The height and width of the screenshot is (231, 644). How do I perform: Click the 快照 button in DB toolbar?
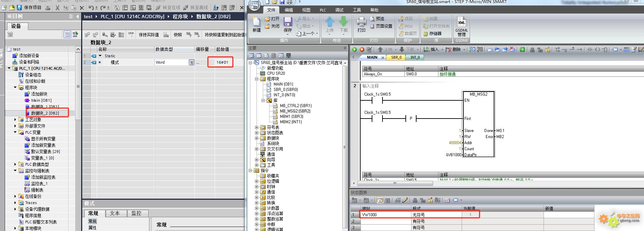coord(178,35)
